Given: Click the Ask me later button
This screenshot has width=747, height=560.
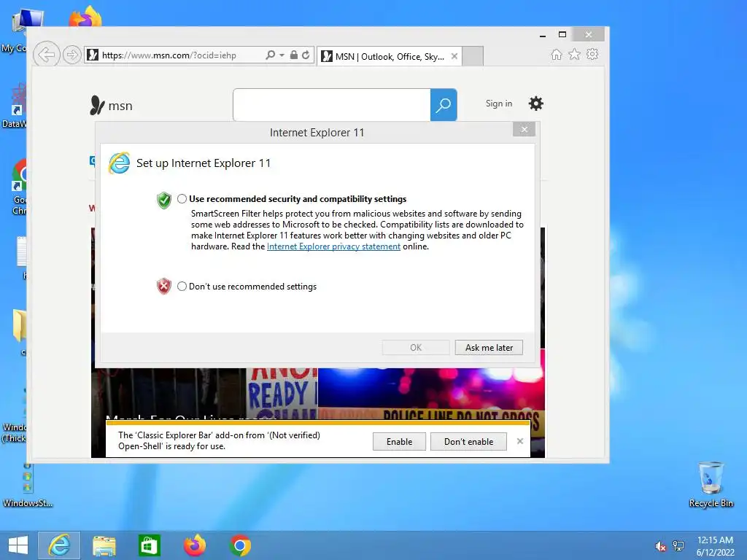Looking at the screenshot, I should point(489,348).
